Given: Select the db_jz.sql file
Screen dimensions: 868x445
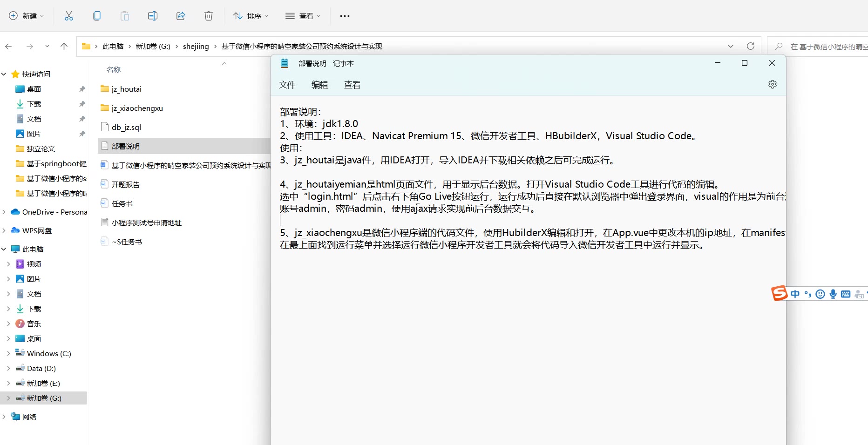Looking at the screenshot, I should tap(121, 127).
